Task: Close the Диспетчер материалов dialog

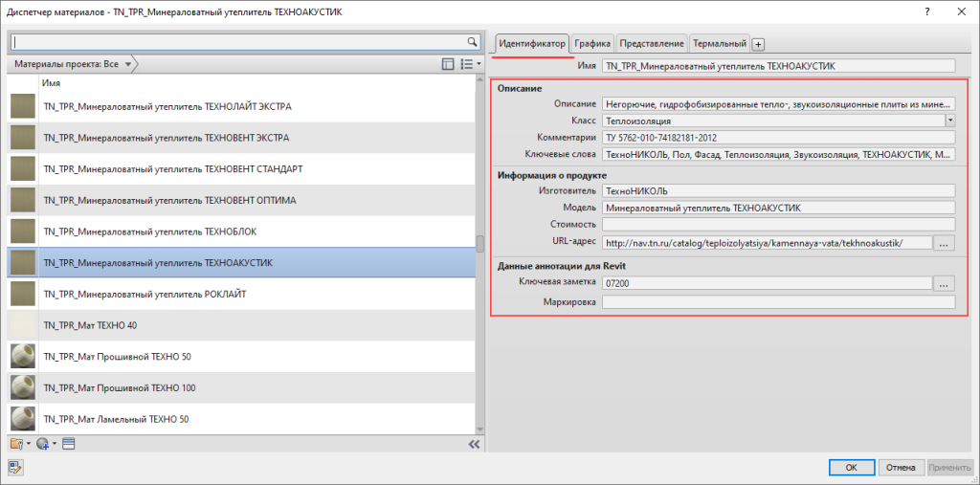Action: (961, 11)
